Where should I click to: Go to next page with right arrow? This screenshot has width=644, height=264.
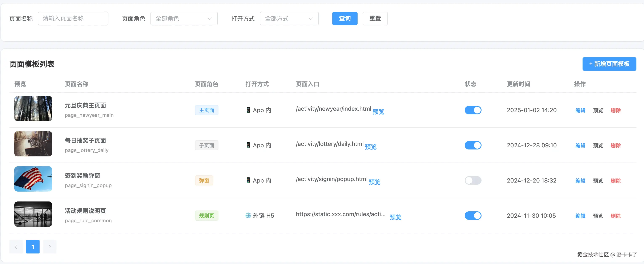pyautogui.click(x=49, y=247)
